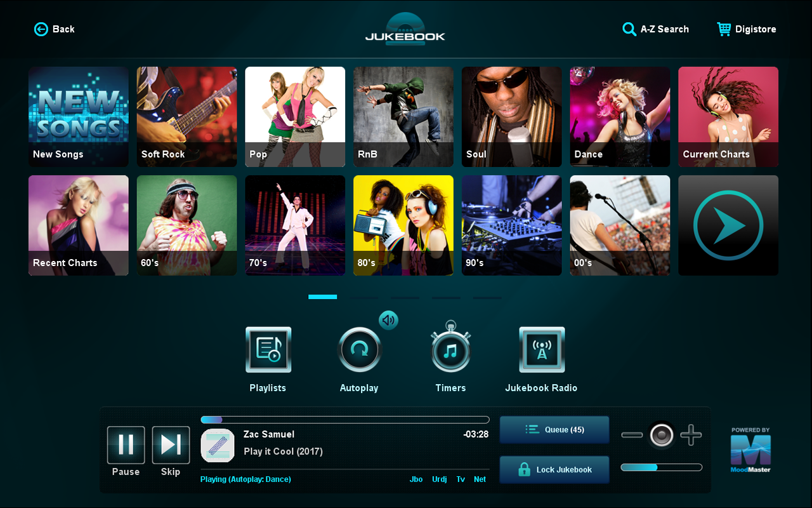Jump to the fourth page indicator
Screen dimensions: 812x508
pyautogui.click(x=447, y=297)
